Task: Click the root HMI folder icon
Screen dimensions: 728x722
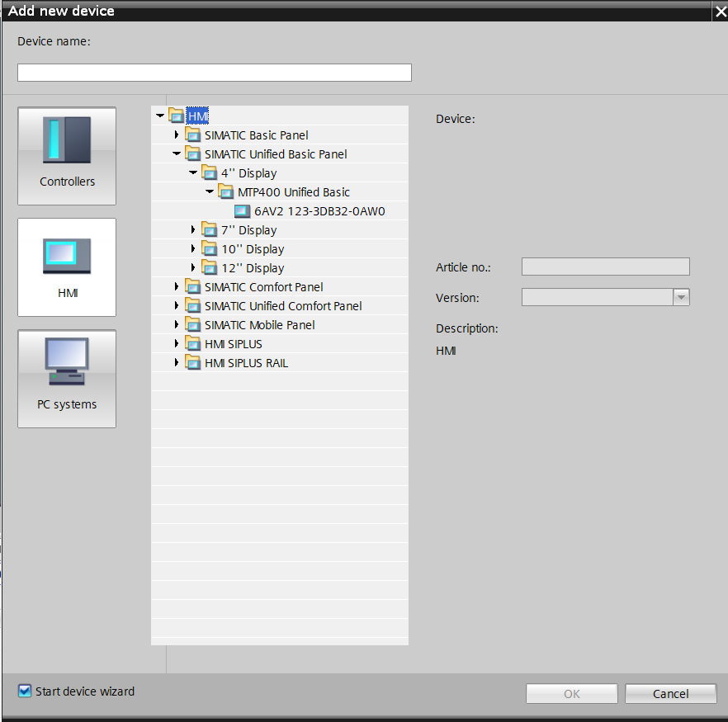Action: (176, 116)
